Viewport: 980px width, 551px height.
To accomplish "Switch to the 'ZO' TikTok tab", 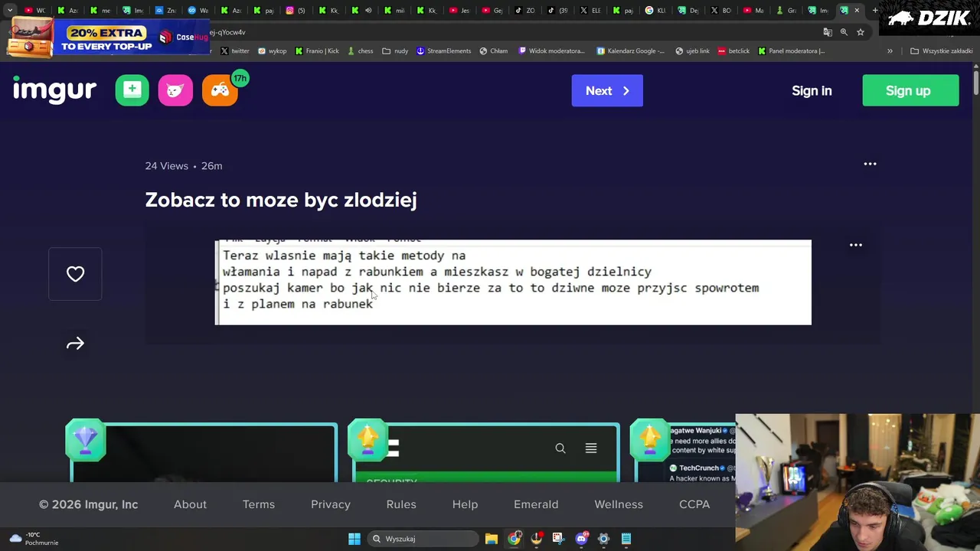I will 524,11.
